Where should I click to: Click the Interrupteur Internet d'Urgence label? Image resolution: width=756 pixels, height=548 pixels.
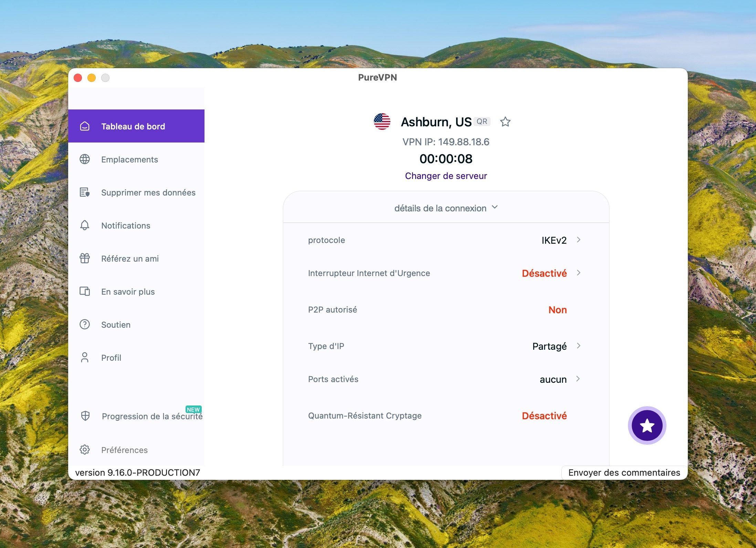pos(369,273)
